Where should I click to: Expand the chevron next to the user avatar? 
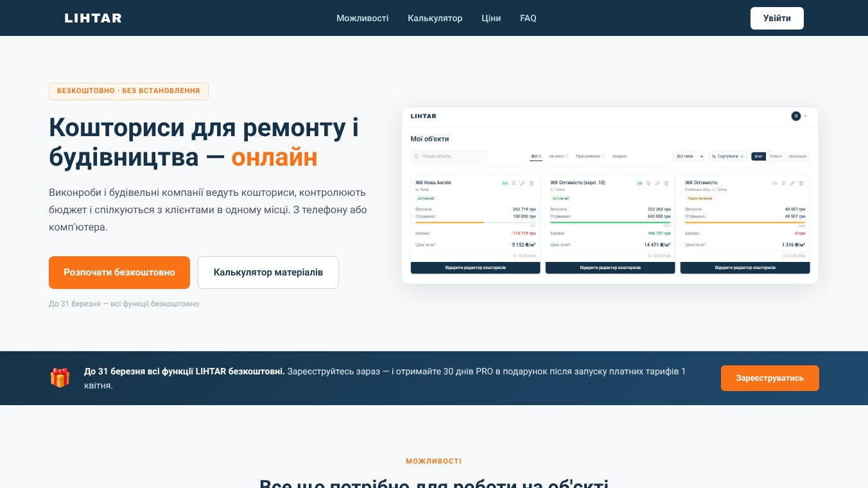click(x=806, y=116)
